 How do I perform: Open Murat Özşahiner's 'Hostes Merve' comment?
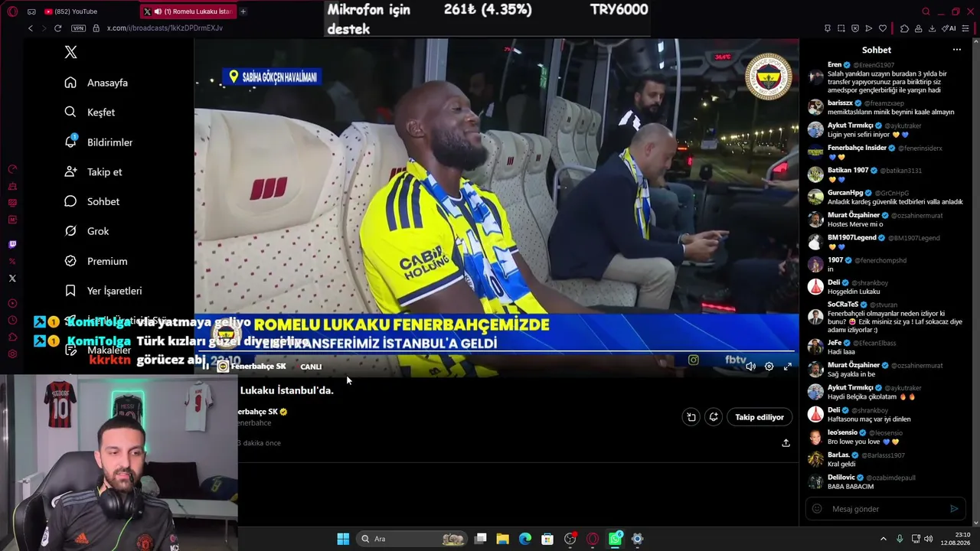[855, 224]
